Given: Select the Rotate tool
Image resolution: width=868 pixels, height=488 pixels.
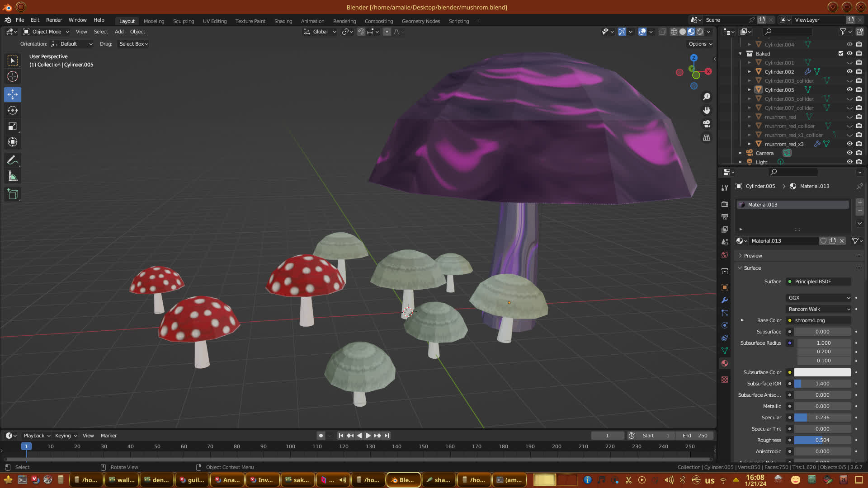Looking at the screenshot, I should (13, 110).
